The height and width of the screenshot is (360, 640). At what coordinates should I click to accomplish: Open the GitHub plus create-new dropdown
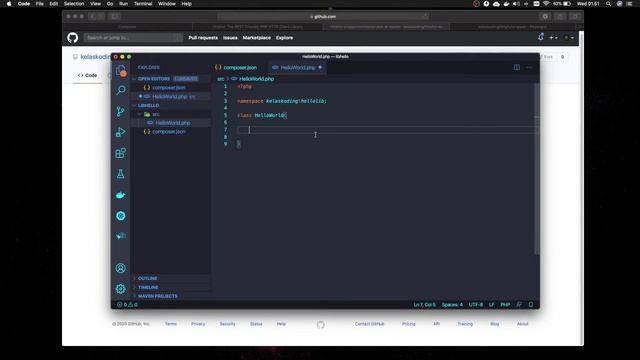tap(553, 38)
